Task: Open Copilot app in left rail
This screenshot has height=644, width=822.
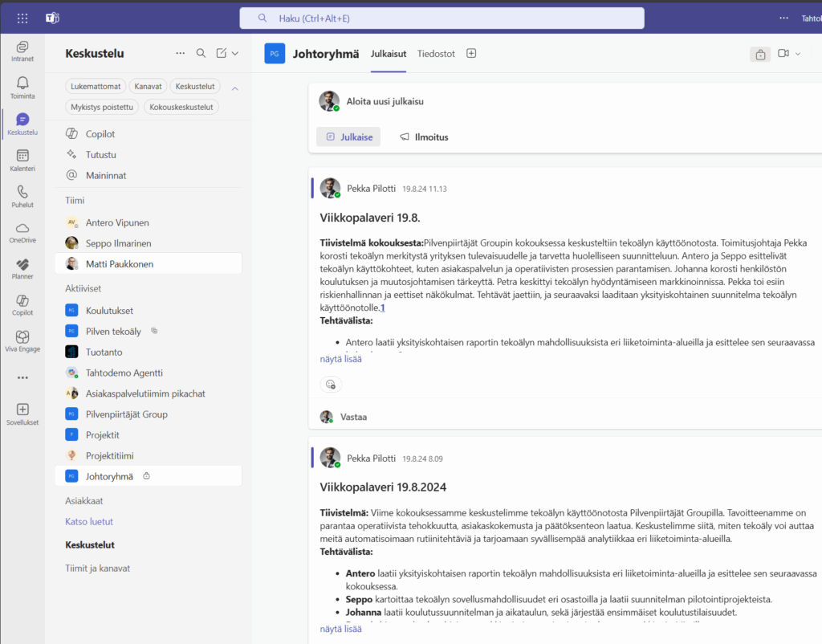Action: (22, 305)
